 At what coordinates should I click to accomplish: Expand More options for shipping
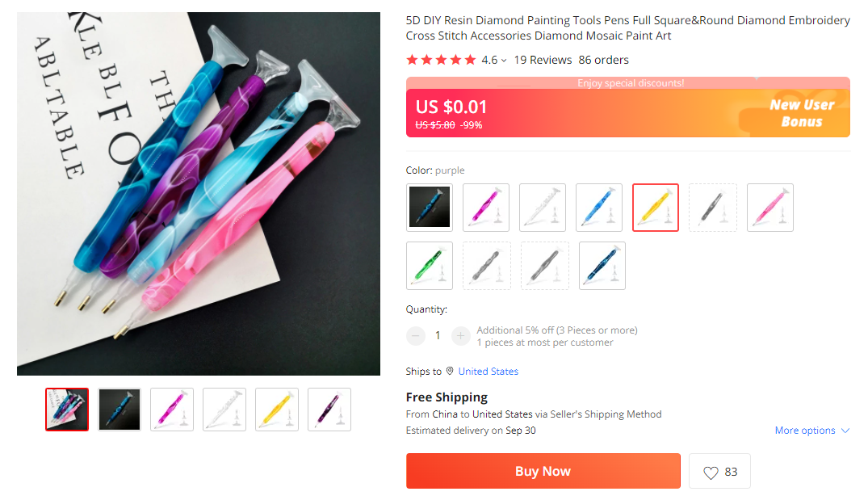click(x=811, y=431)
